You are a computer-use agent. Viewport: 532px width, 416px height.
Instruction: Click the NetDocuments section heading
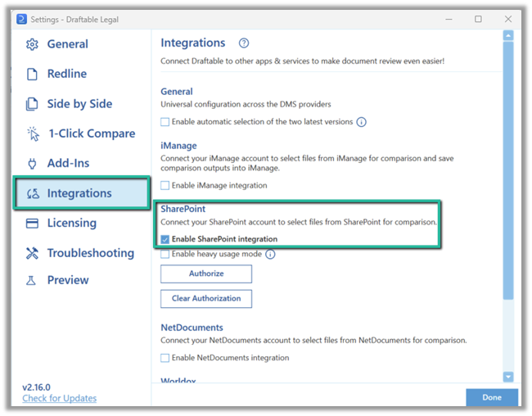pos(192,328)
